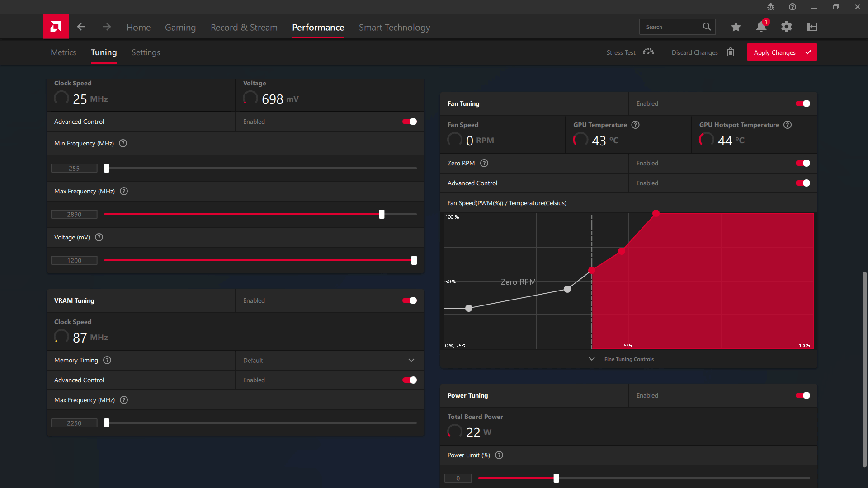
Task: Go back with the left arrow icon
Action: pos(81,27)
